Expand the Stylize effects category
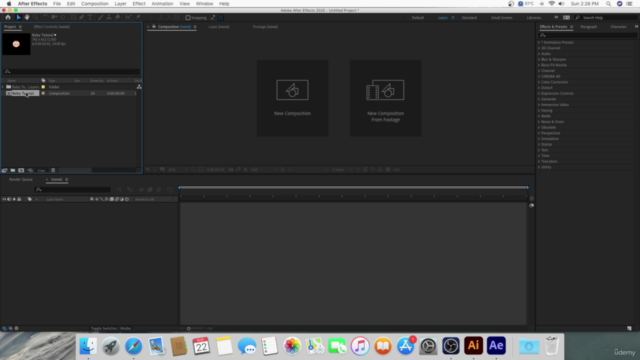 [539, 144]
